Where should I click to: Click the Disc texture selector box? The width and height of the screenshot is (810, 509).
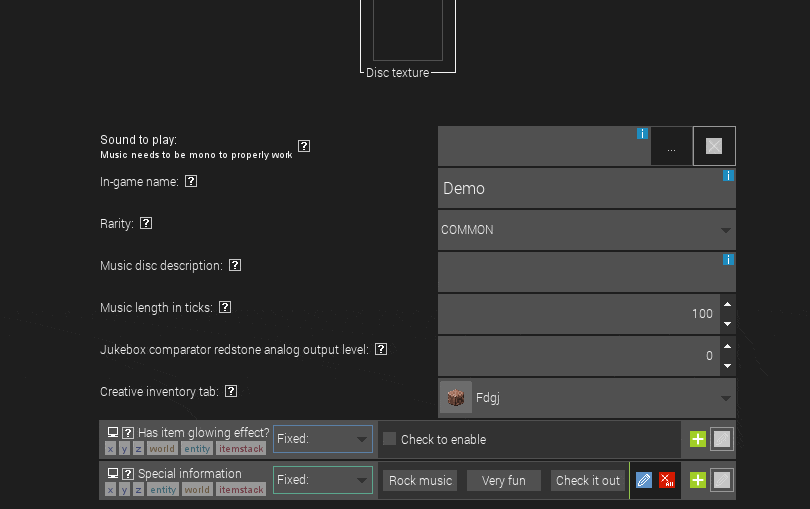(x=408, y=31)
